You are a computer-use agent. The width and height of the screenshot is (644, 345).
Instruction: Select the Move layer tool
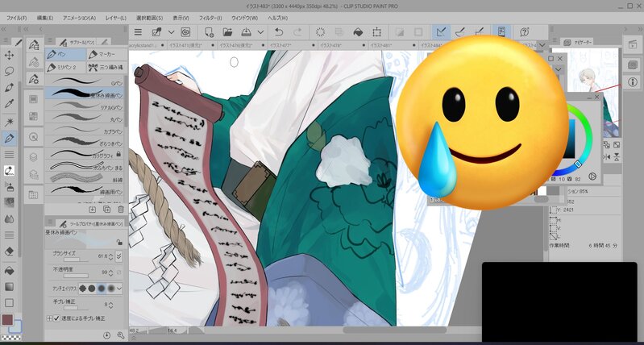click(10, 55)
